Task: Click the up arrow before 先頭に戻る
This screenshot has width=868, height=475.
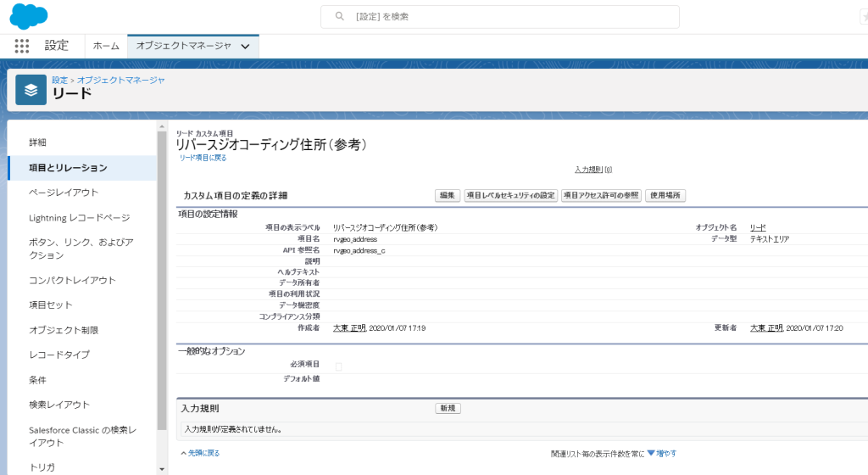Action: coord(183,453)
